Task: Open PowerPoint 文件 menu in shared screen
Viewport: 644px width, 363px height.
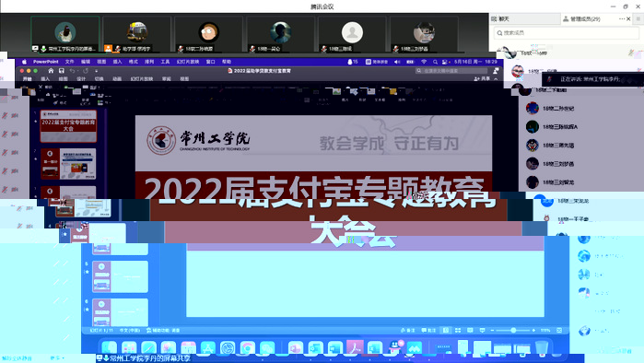Action: (69, 62)
